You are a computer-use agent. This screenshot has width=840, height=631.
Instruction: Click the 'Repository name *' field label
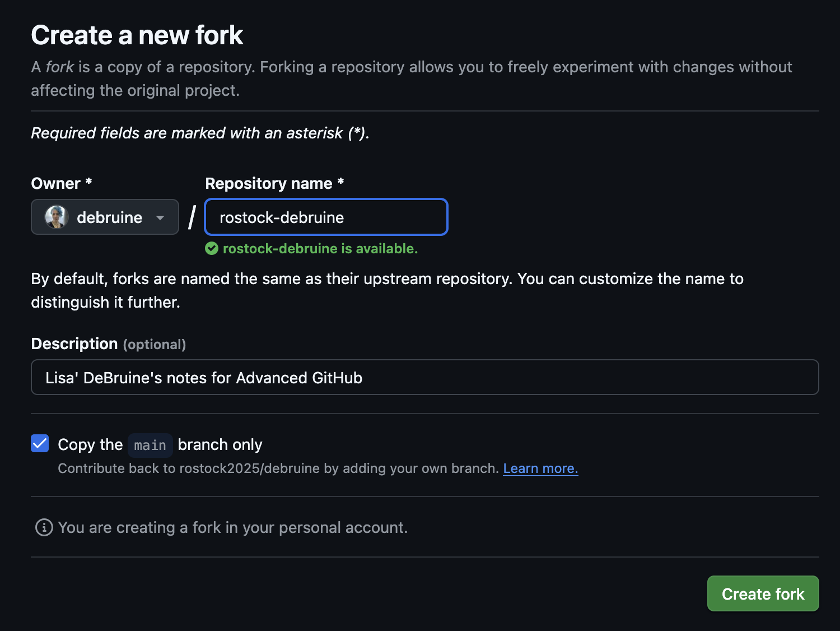click(x=274, y=183)
